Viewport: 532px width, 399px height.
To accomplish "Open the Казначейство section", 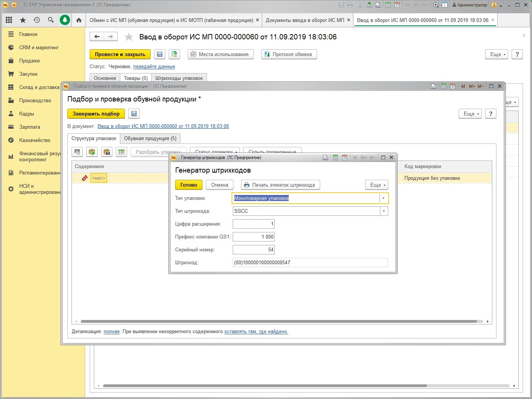I will click(35, 140).
